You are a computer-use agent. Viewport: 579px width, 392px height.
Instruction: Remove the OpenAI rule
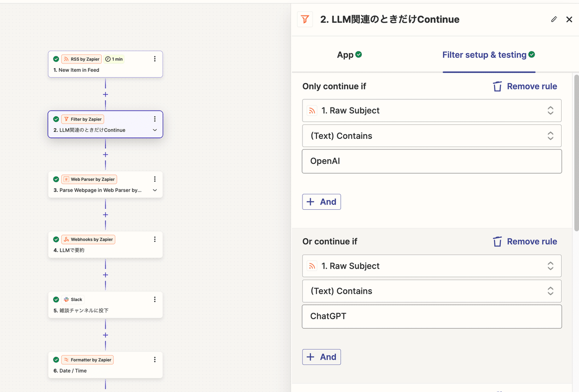(x=524, y=86)
